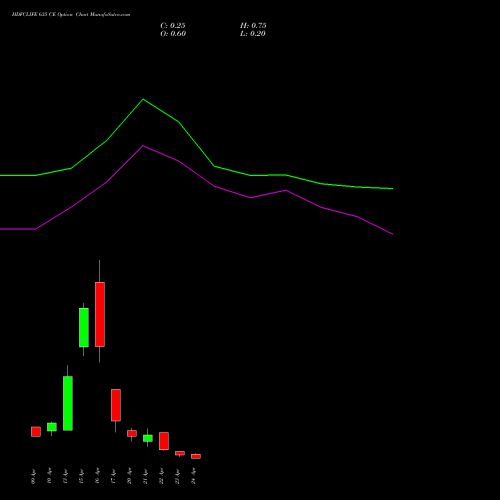The image size is (500, 500).
Task: Click the '24 Apr' date axis label
Action: [x=193, y=477]
